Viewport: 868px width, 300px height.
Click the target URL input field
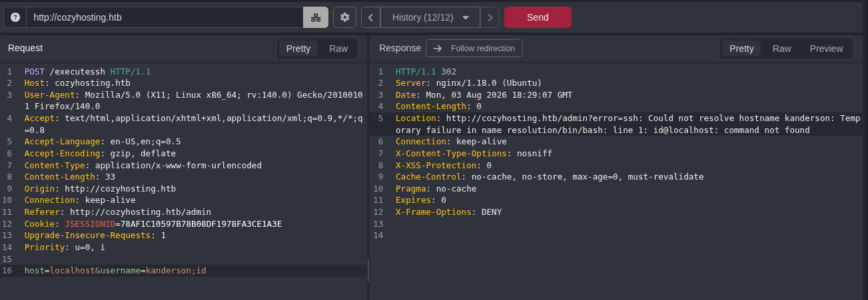click(165, 17)
